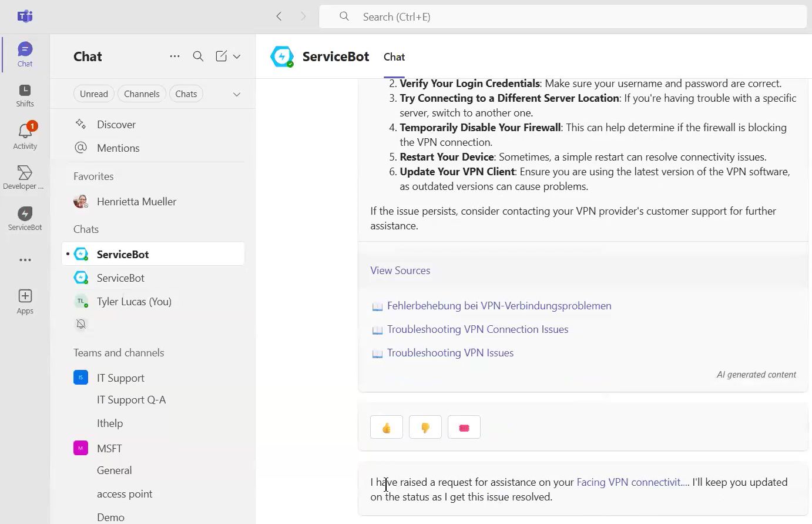Filter the list by Chats

pyautogui.click(x=186, y=94)
